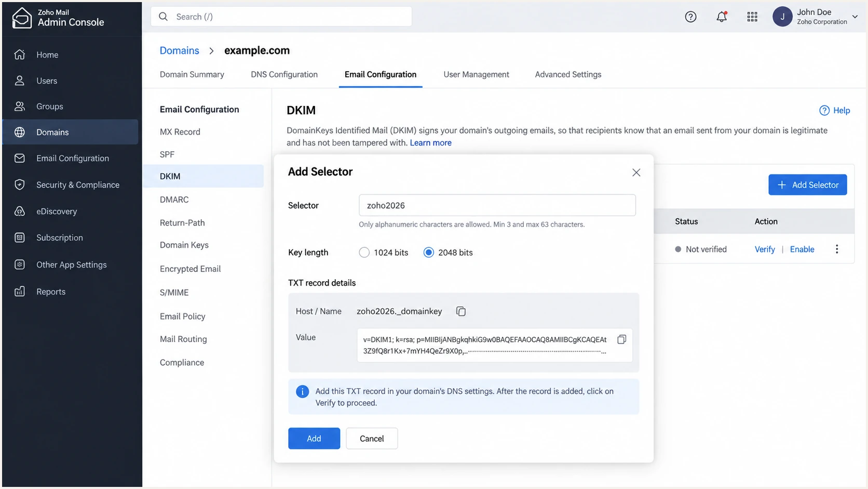Copy the Host / Name value

coord(461,311)
